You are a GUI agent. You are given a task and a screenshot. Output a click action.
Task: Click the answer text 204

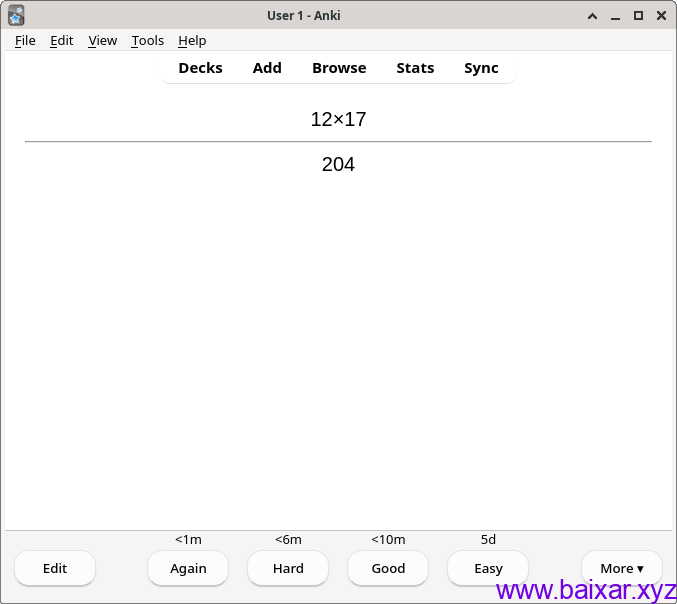[338, 165]
